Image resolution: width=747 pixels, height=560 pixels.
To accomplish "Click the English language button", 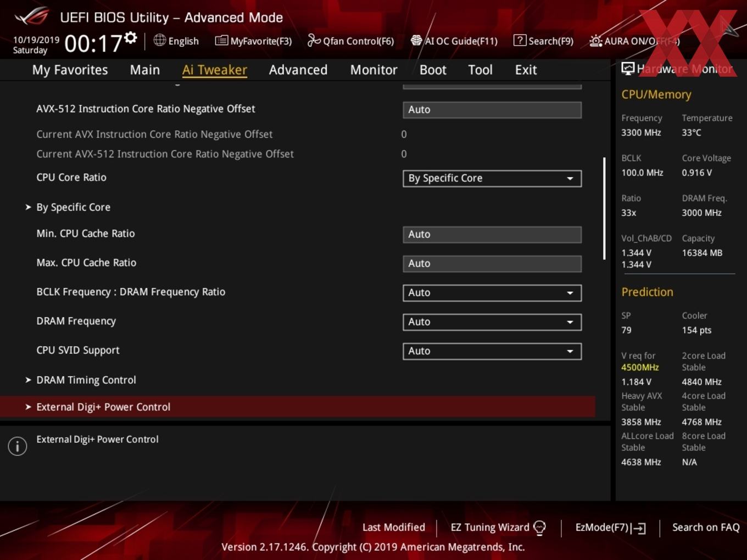I will point(176,41).
